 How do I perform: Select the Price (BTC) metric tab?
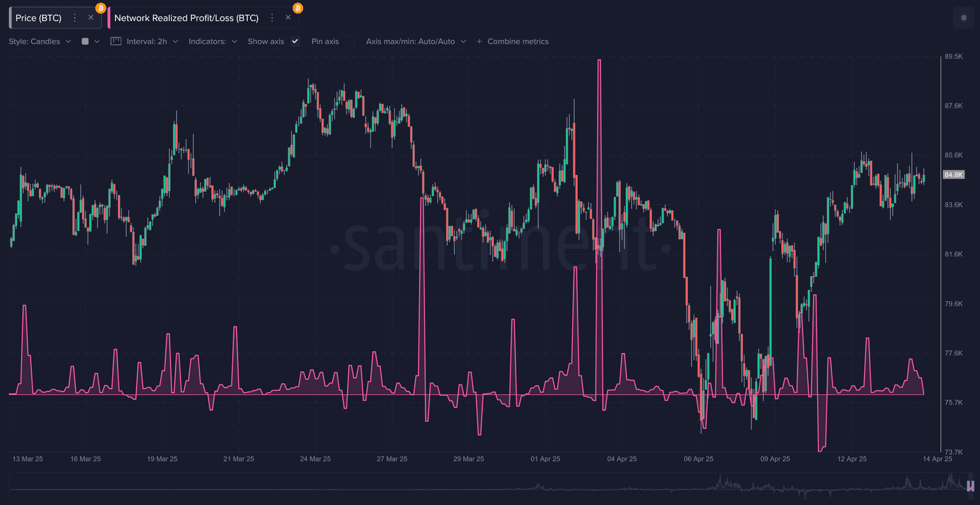[38, 18]
